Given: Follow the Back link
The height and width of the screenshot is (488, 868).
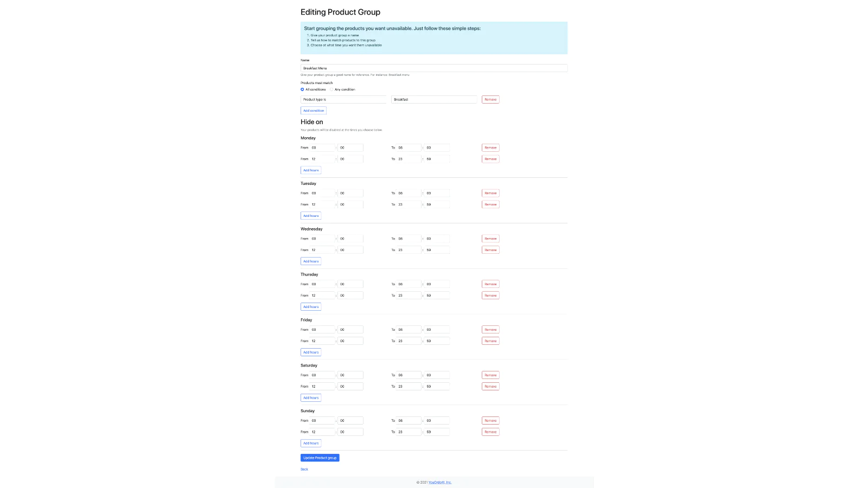Looking at the screenshot, I should pos(304,470).
